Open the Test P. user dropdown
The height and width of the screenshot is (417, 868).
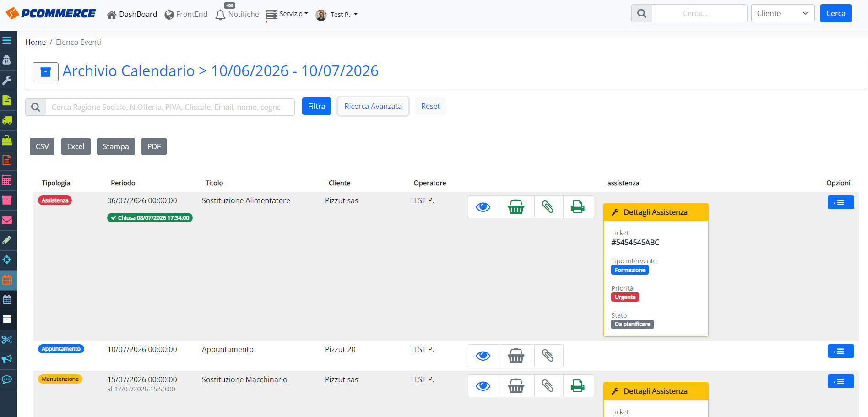(336, 15)
